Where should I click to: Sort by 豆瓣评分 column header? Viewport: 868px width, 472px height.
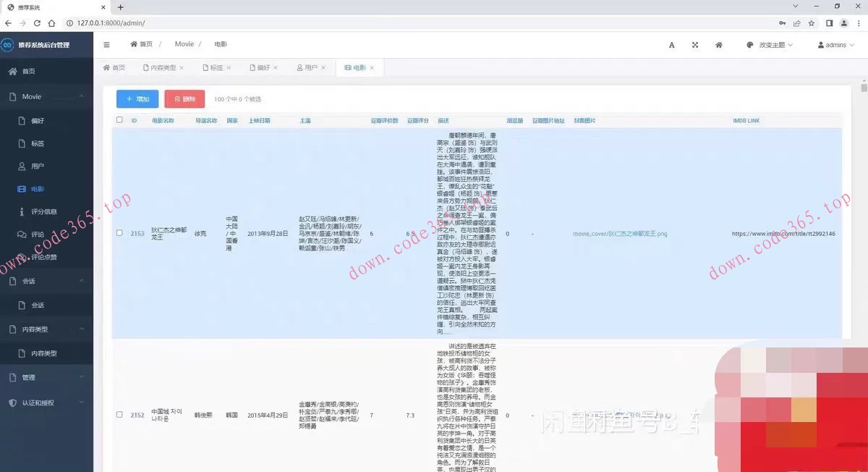pos(418,121)
